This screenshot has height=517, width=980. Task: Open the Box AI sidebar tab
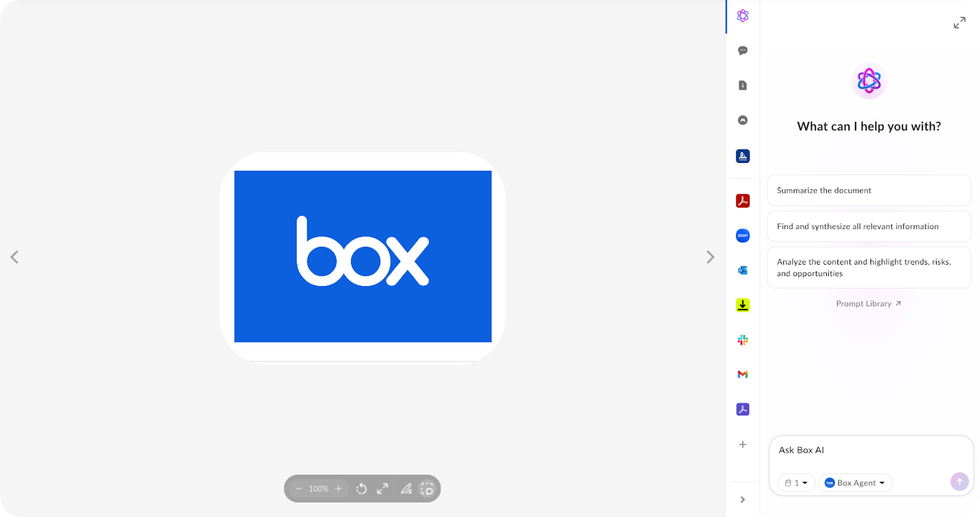click(742, 16)
